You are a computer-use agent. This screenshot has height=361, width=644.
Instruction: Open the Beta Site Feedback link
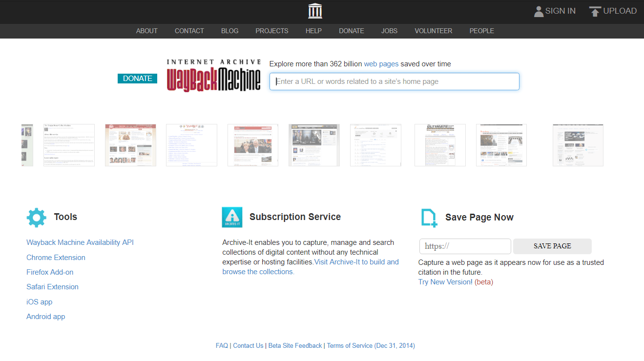coord(295,345)
